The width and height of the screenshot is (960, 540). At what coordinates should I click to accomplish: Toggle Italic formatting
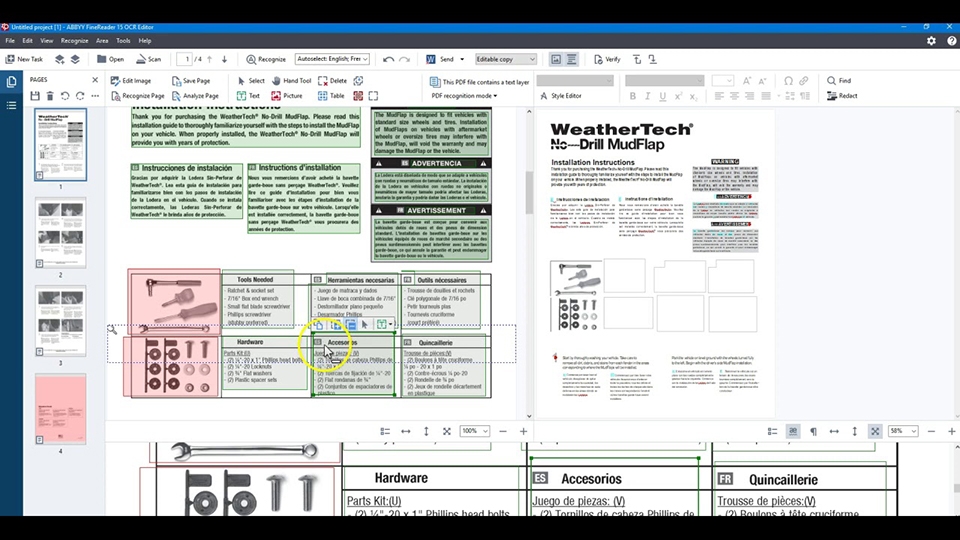[x=647, y=96]
